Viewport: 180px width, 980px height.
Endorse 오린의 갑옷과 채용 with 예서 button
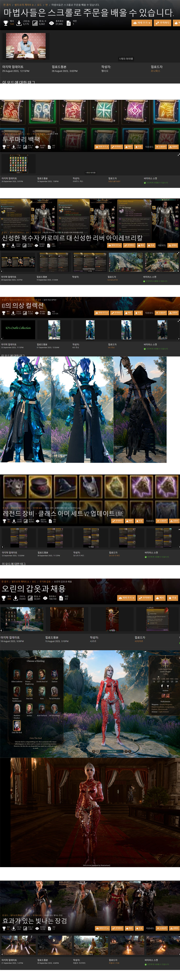tap(160, 598)
